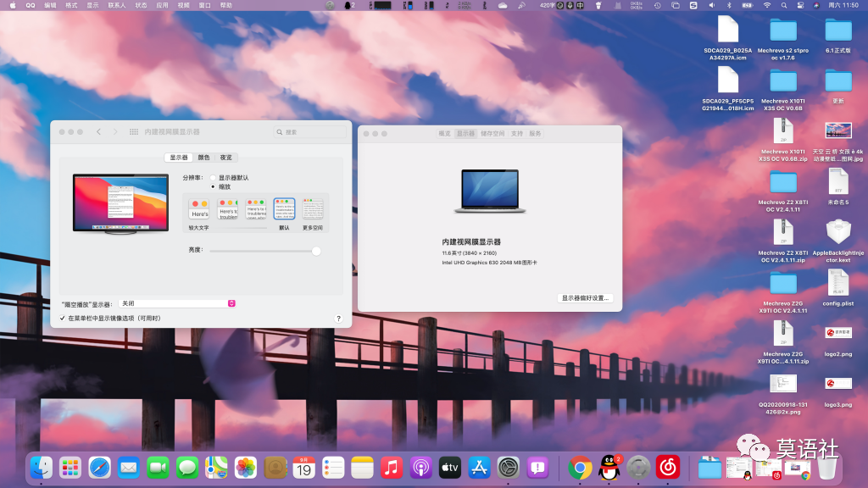Open Storage tab in About This Mac
Image resolution: width=868 pixels, height=488 pixels.
coord(492,133)
